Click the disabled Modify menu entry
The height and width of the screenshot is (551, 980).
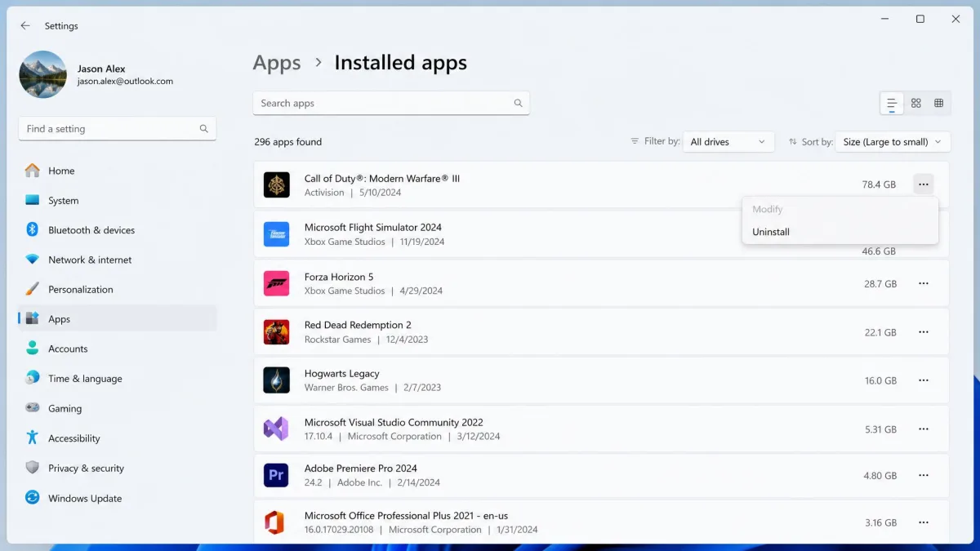coord(840,209)
